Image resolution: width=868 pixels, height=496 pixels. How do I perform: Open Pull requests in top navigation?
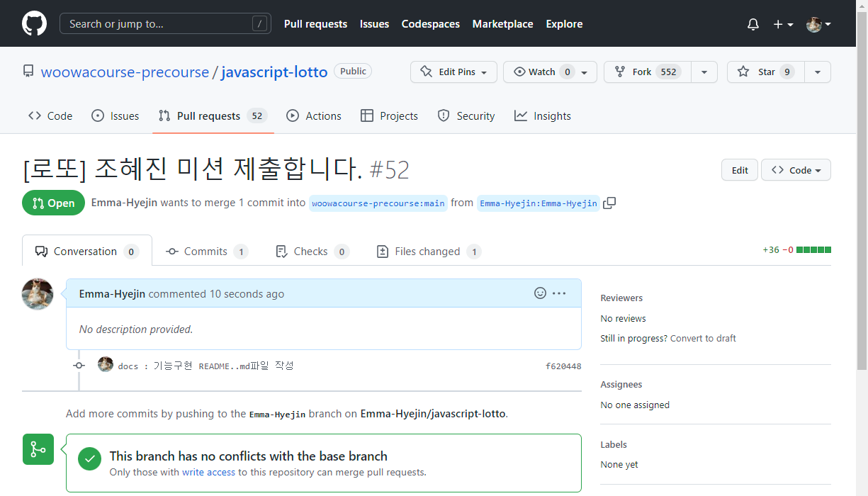315,24
